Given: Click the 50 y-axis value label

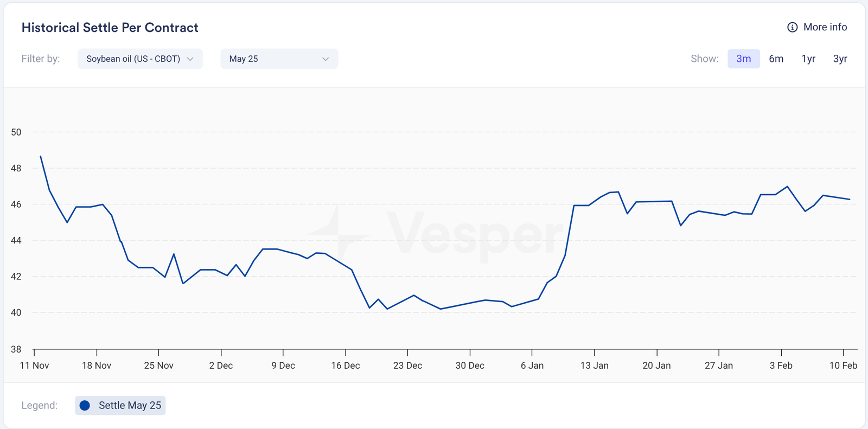Looking at the screenshot, I should (x=16, y=132).
